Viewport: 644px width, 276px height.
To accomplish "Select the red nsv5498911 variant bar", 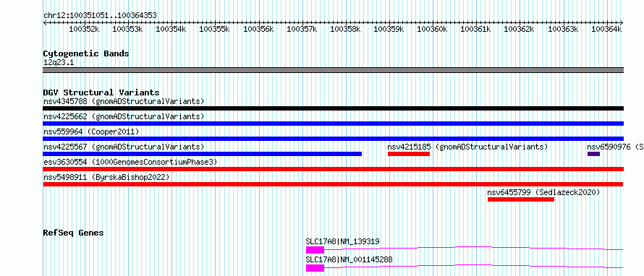I will tap(333, 184).
